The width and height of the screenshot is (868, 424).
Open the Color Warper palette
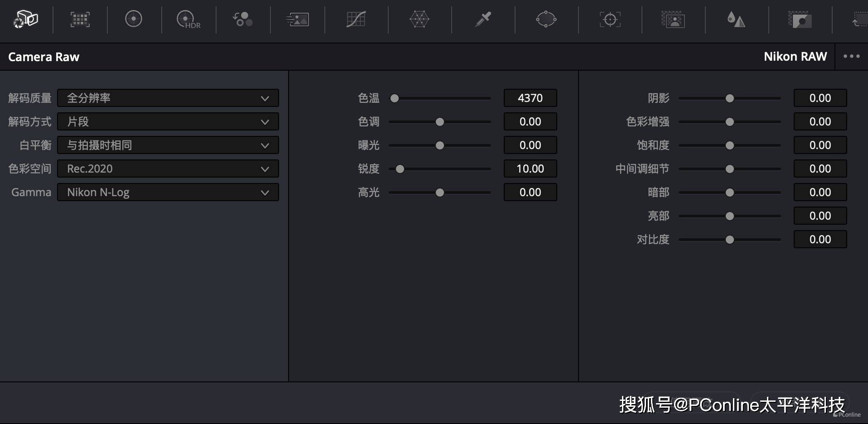click(419, 19)
